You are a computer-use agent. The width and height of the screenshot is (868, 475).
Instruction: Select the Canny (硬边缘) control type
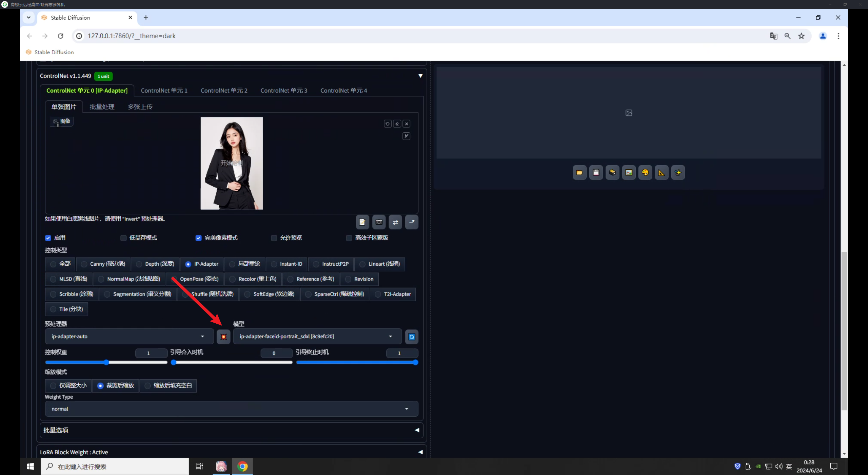[103, 264]
